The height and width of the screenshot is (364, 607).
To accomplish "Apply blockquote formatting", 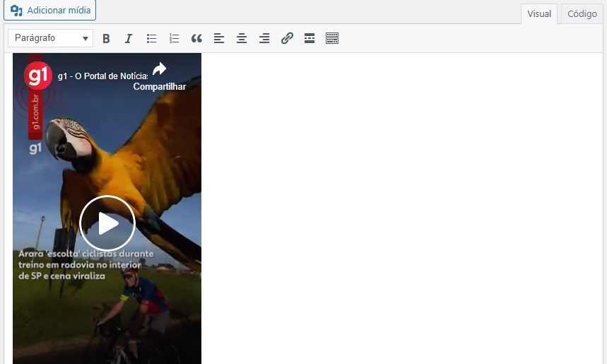I will click(x=196, y=39).
